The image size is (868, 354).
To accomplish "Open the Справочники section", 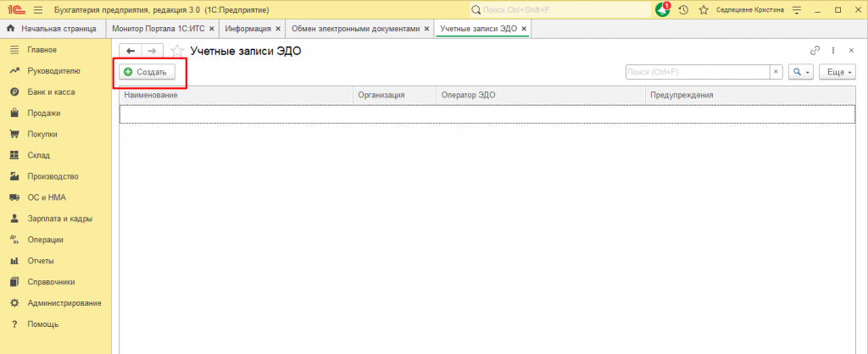I will (51, 281).
